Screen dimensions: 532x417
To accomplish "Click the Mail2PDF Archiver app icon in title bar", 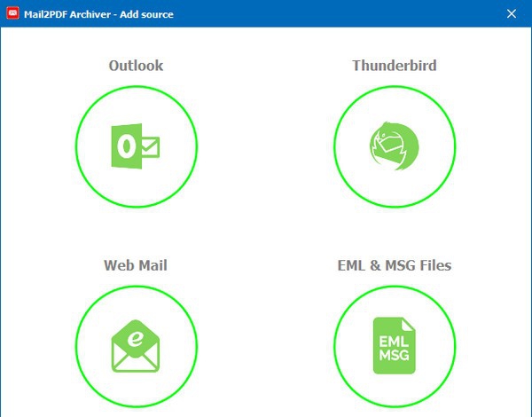I will [13, 13].
